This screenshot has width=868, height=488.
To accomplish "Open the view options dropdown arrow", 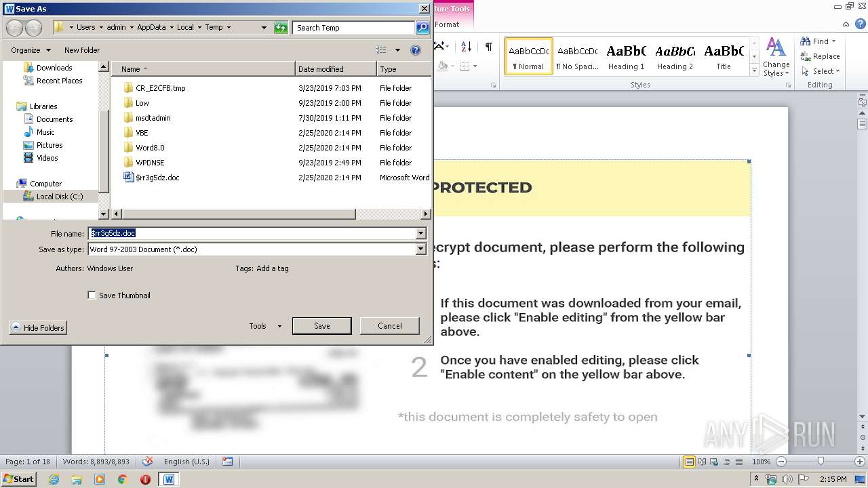I will click(397, 50).
